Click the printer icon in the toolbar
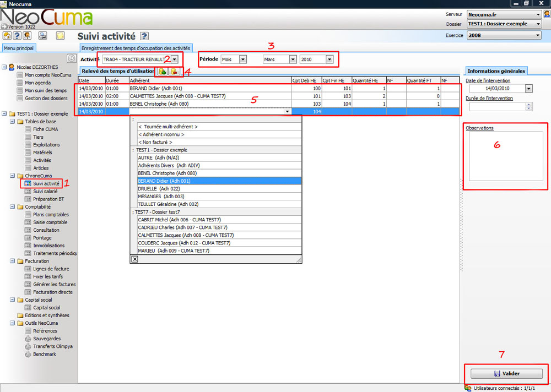 pyautogui.click(x=42, y=35)
